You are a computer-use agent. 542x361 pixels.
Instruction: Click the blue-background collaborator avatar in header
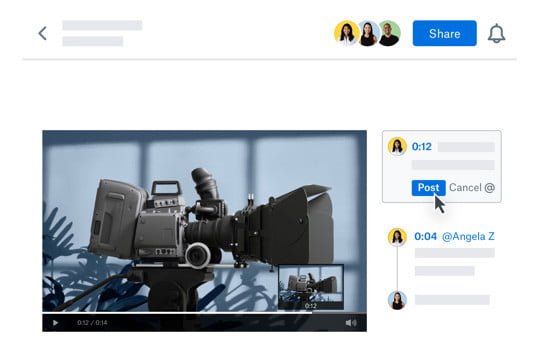tap(367, 33)
